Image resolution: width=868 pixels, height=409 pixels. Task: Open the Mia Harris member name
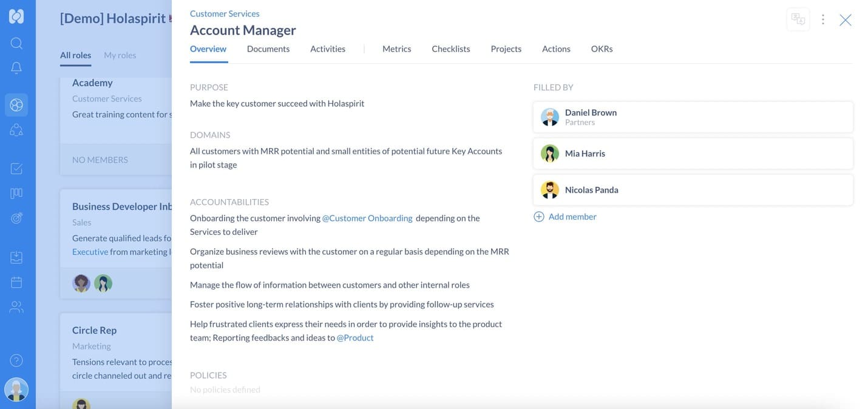585,154
